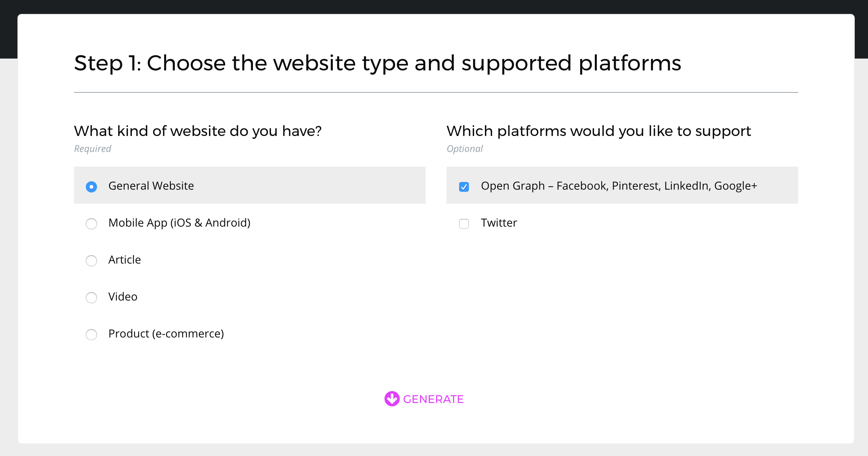Screen dimensions: 868x456
Task: Click the italic 'Optional' hint text
Action: (465, 149)
